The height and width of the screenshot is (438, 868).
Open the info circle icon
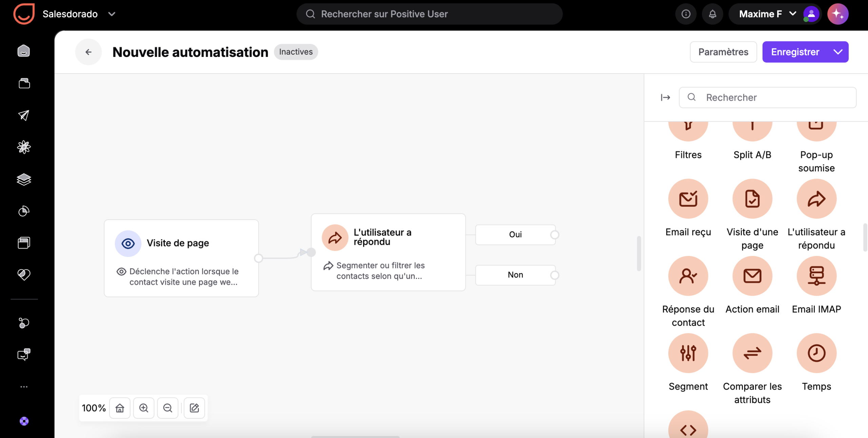pos(686,14)
